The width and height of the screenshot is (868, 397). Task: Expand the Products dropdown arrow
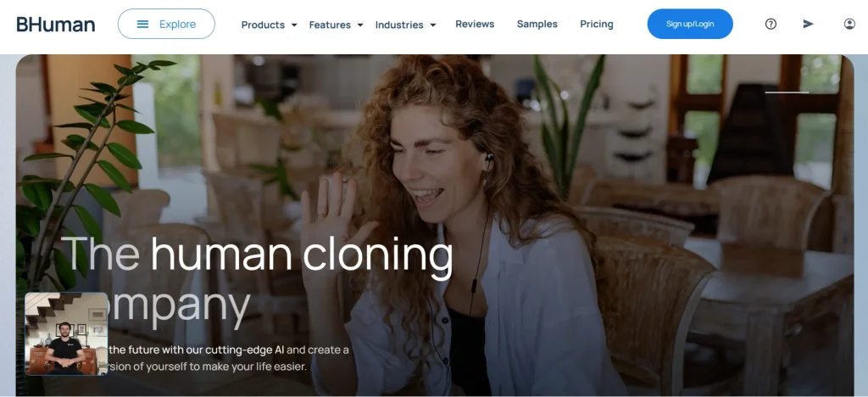click(294, 25)
